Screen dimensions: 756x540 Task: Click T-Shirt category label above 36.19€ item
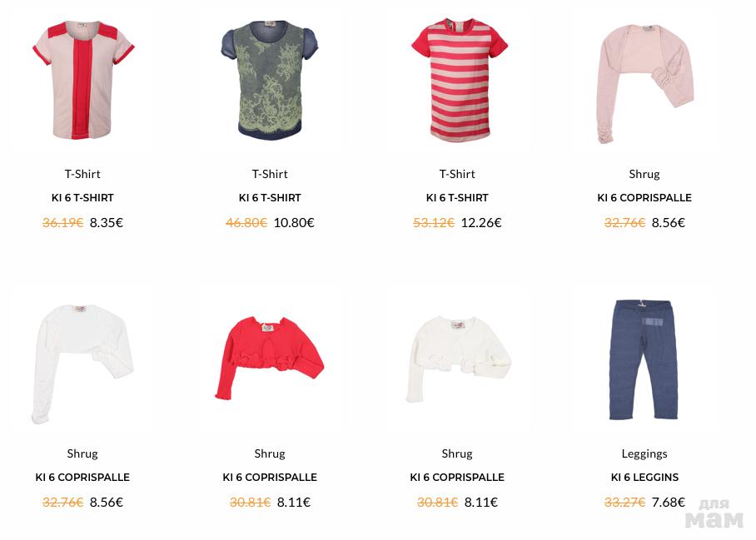(82, 174)
